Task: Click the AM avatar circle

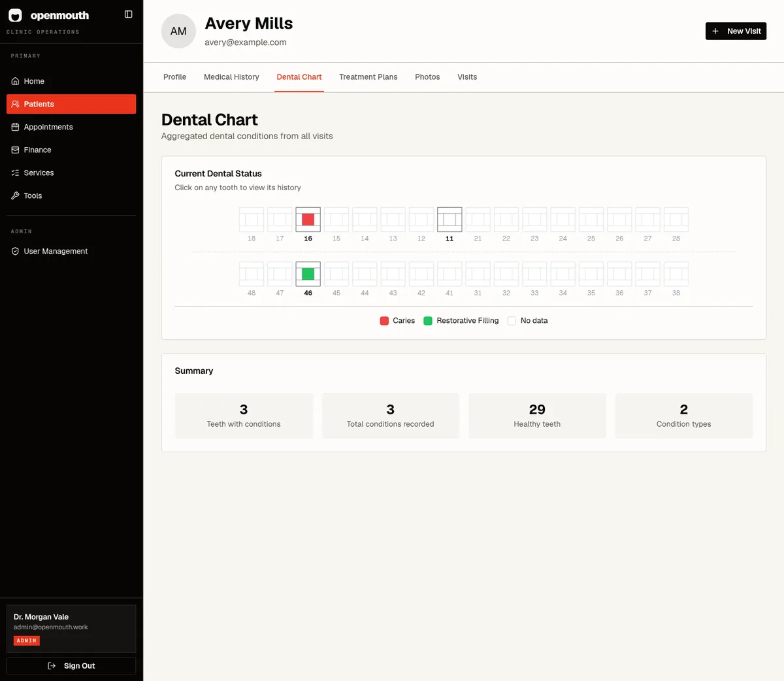Action: pos(178,31)
